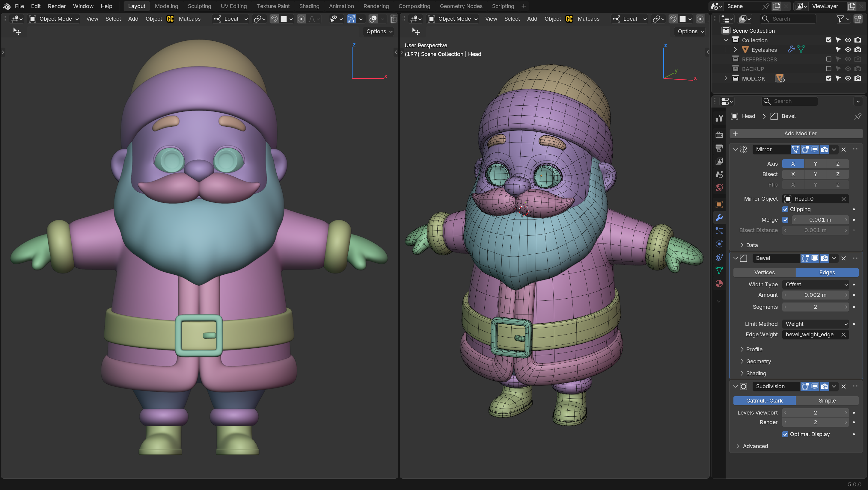Switch to the Sculpting workspace tab
This screenshot has width=868, height=490.
pyautogui.click(x=199, y=6)
